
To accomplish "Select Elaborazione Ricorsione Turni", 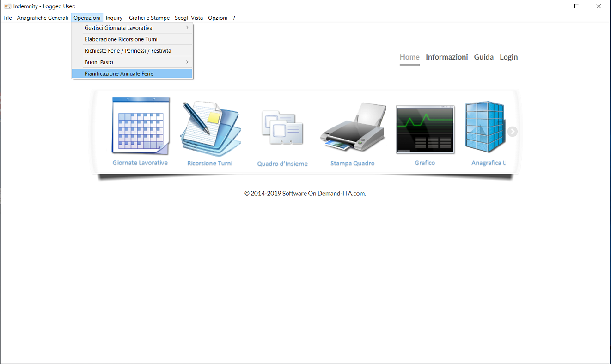I will pyautogui.click(x=132, y=39).
